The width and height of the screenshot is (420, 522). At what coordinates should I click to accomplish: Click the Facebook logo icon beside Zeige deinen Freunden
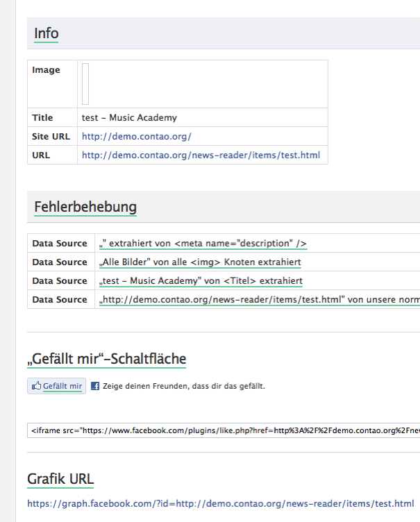click(x=95, y=386)
